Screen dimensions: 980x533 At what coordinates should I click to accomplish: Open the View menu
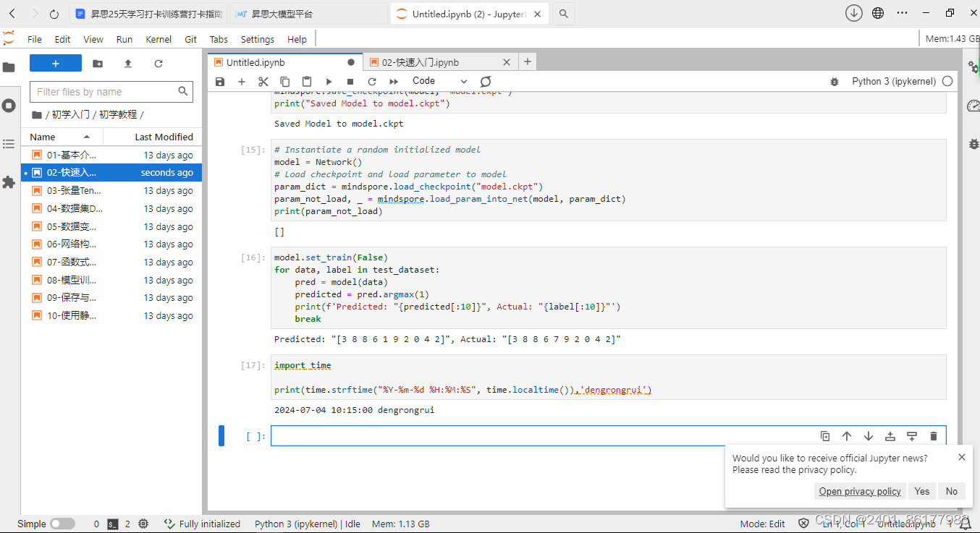(x=93, y=39)
